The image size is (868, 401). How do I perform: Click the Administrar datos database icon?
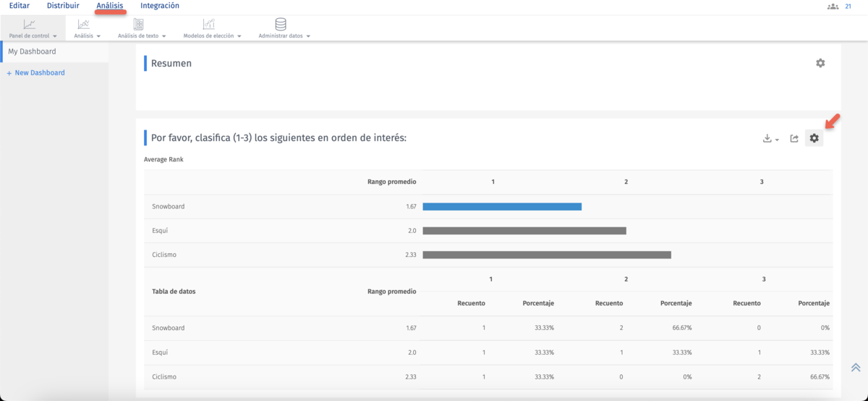pos(281,25)
